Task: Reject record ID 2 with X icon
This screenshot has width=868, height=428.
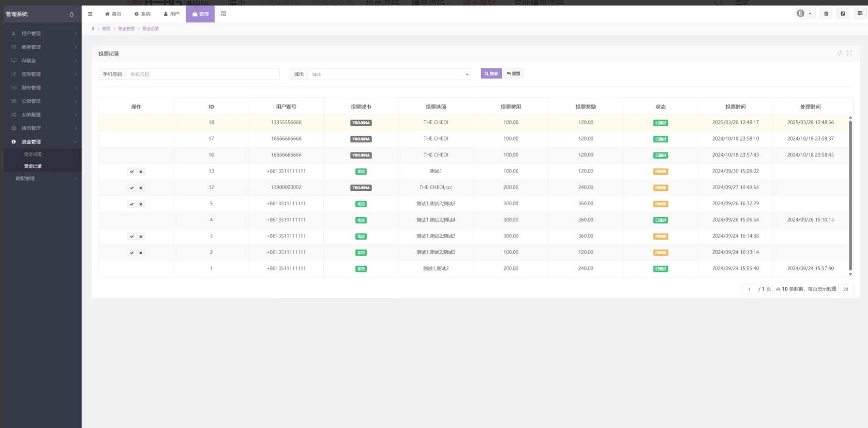Action: click(141, 253)
